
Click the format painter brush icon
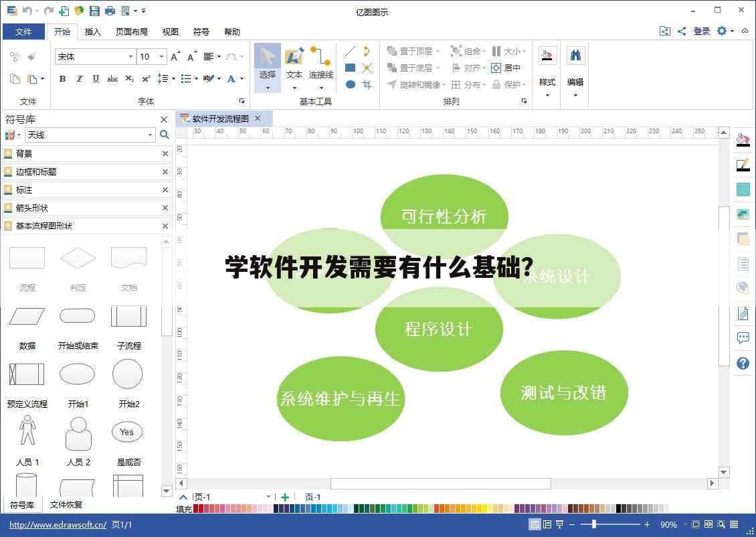tap(32, 56)
